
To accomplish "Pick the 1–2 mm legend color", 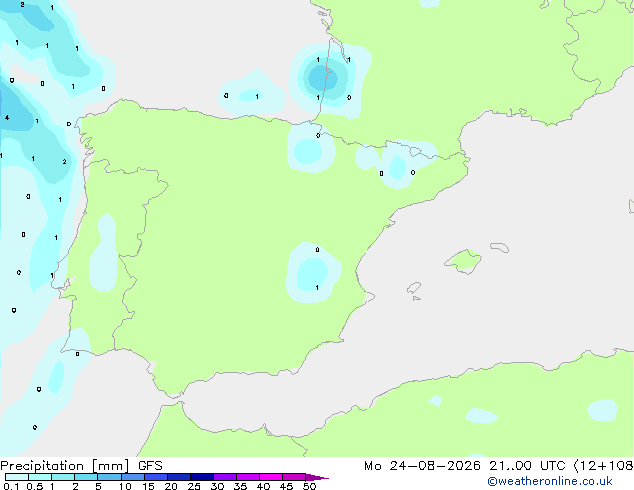I will point(63,477).
